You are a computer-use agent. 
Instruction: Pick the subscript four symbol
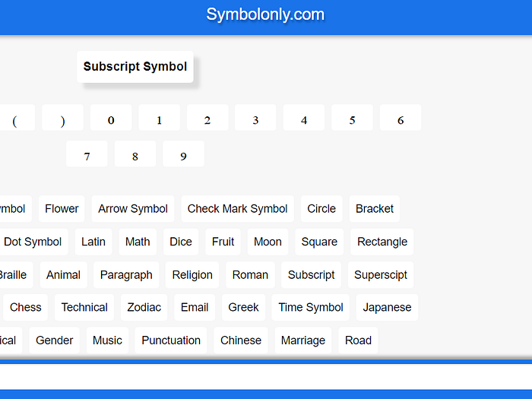coord(304,119)
